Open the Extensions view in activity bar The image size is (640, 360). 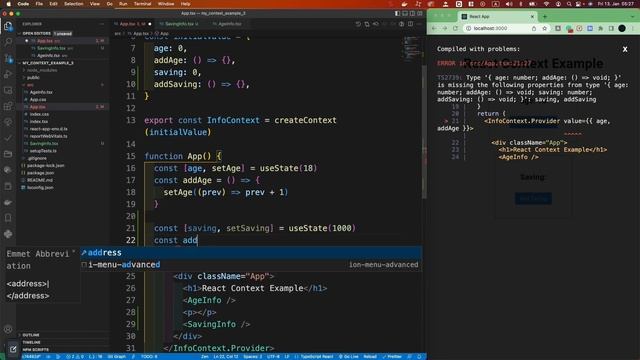8,106
